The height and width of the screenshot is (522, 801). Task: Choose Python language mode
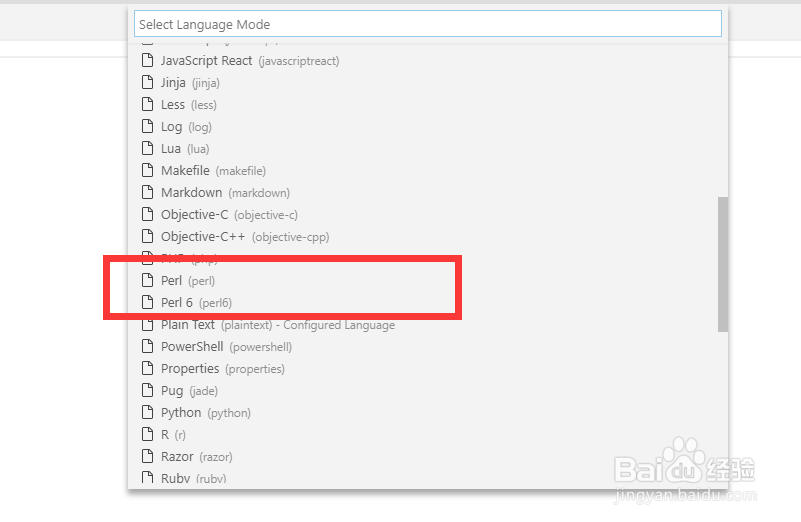[428, 412]
